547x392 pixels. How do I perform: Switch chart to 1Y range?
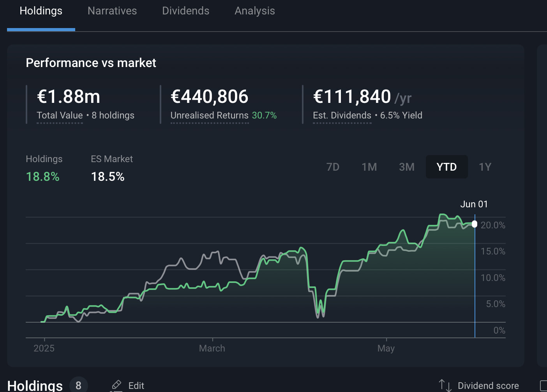point(485,167)
